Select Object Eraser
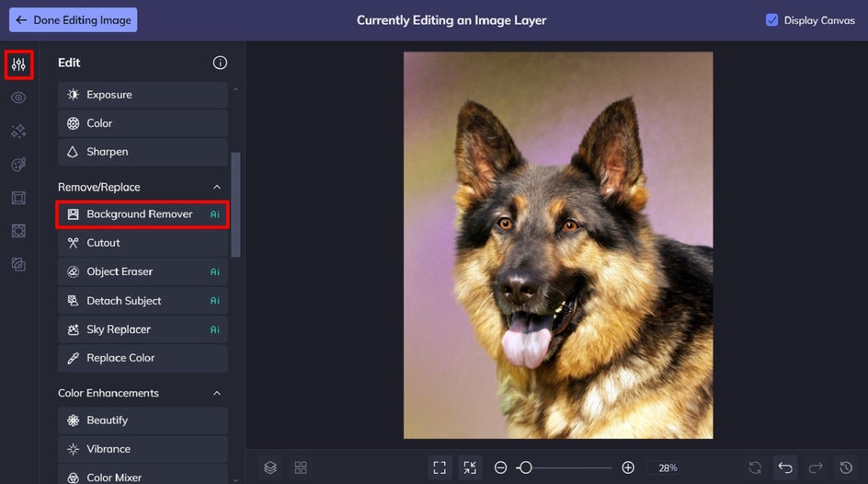 pos(143,271)
